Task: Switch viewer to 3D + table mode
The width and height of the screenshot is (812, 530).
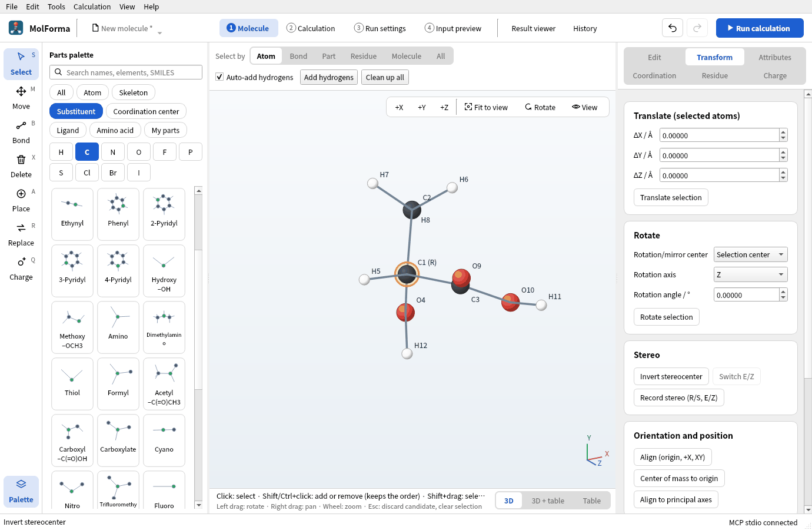Action: tap(548, 501)
